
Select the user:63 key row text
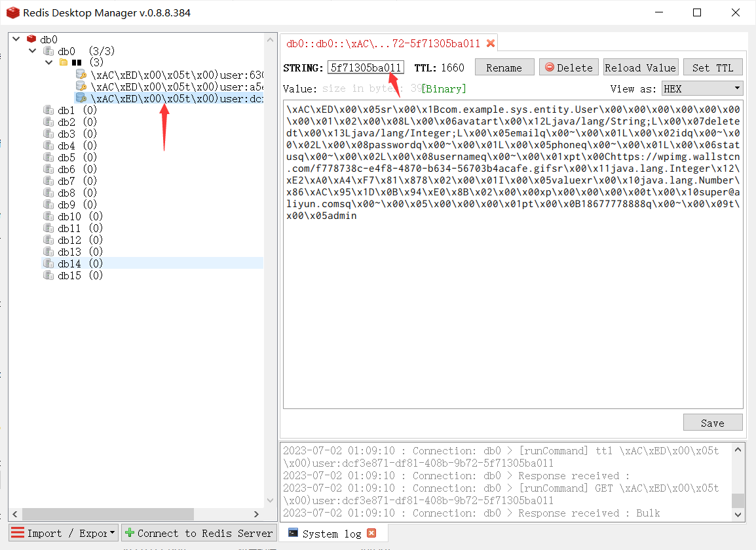click(176, 75)
